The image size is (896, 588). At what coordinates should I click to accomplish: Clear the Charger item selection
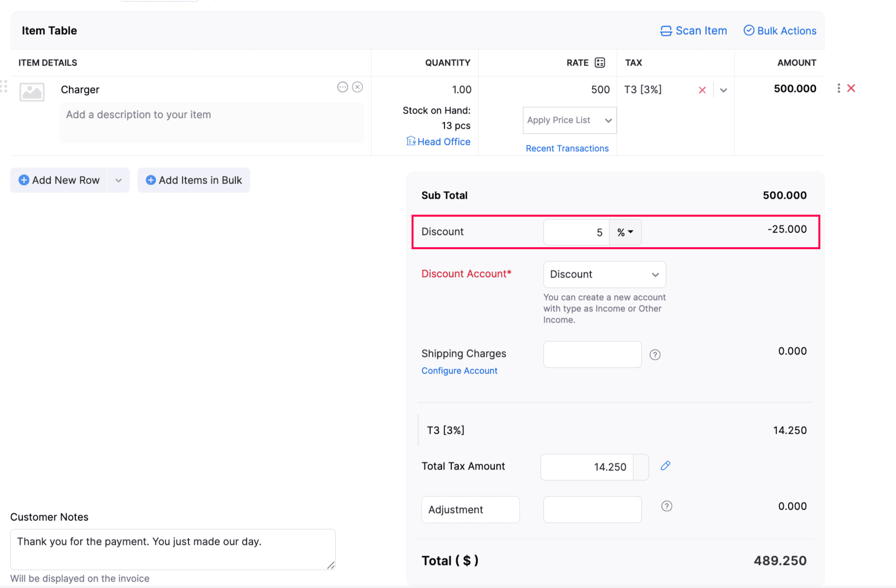pyautogui.click(x=358, y=87)
